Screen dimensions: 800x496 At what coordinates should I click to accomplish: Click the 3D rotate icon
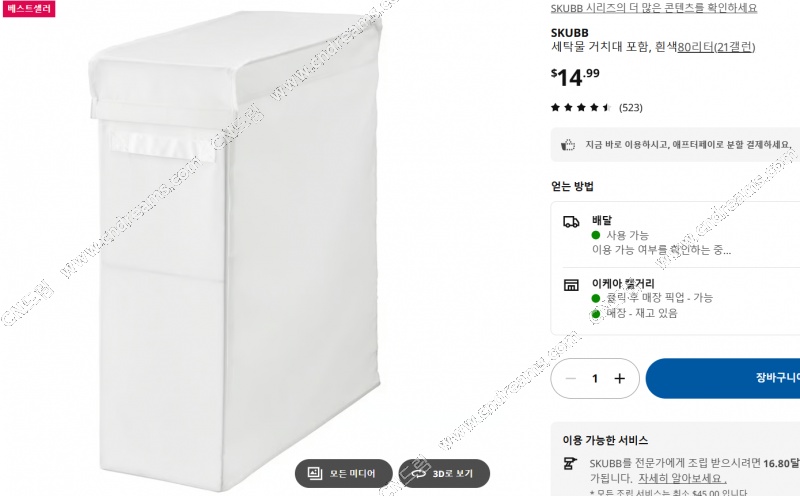coord(418,474)
